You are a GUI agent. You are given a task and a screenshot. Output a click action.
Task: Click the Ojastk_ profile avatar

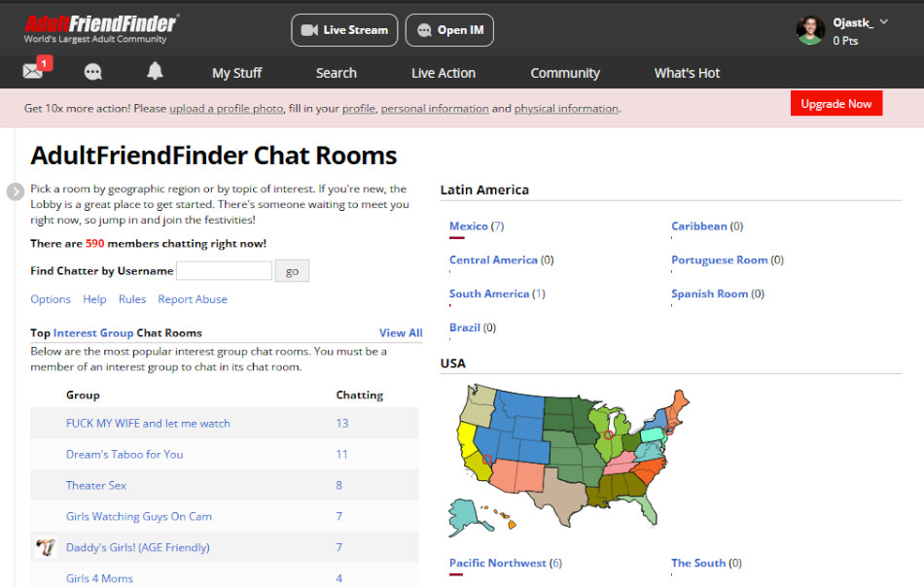[x=810, y=30]
